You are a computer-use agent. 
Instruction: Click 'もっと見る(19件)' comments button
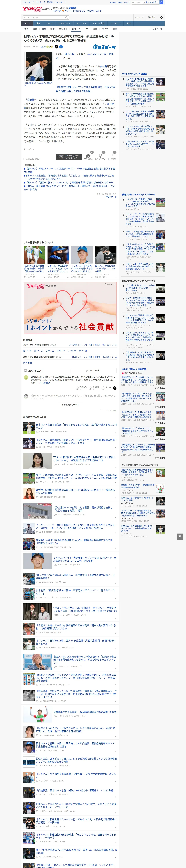[x=70, y=404]
